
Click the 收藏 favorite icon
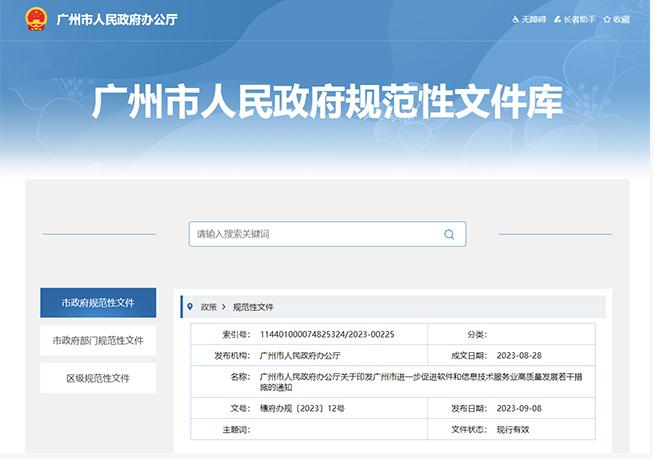point(609,19)
